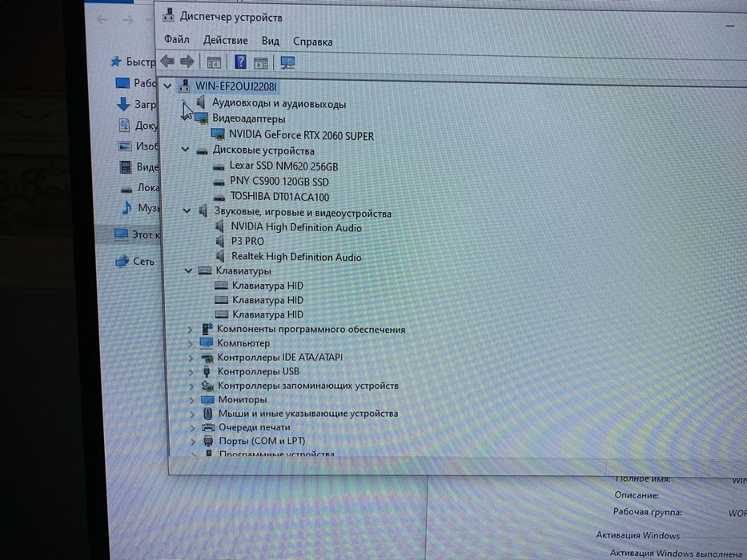Image resolution: width=747 pixels, height=560 pixels.
Task: Click Scan for hardware changes monitor icon
Action: (x=287, y=62)
